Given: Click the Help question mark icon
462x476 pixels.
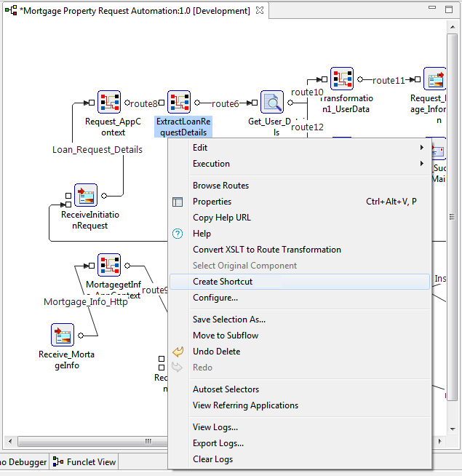Looking at the screenshot, I should pyautogui.click(x=178, y=234).
